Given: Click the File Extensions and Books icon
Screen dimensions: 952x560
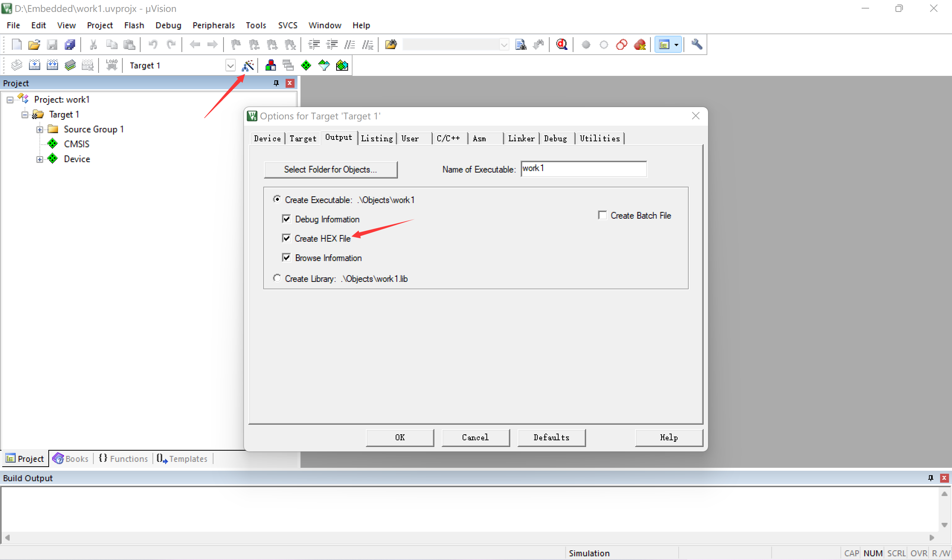Looking at the screenshot, I should [270, 65].
